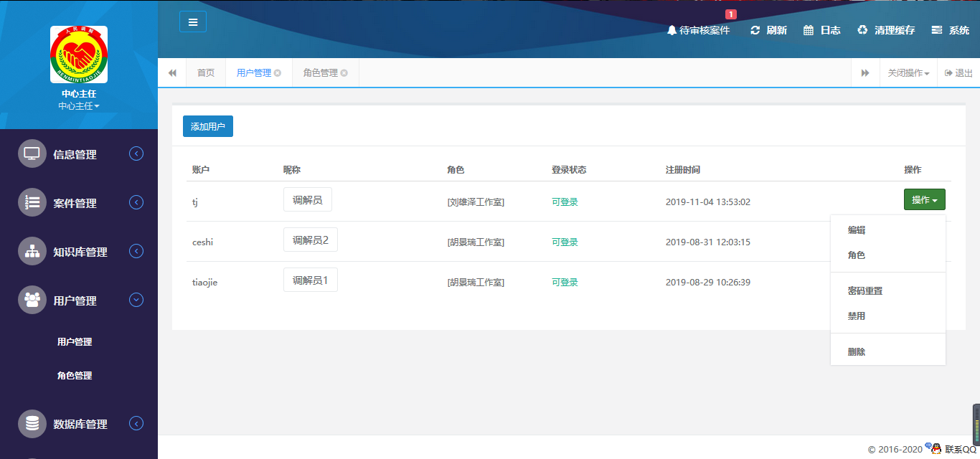Collapse the 用户管理 sidebar section
980x459 pixels.
(136, 300)
